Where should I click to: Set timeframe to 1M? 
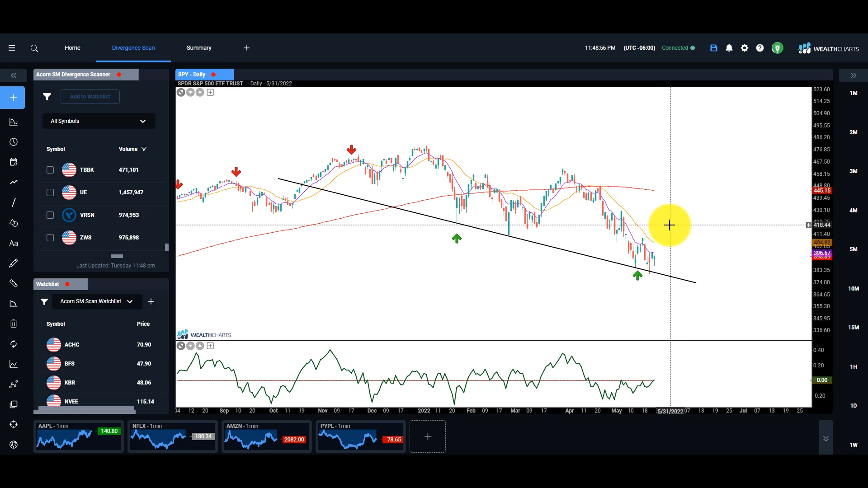click(854, 93)
